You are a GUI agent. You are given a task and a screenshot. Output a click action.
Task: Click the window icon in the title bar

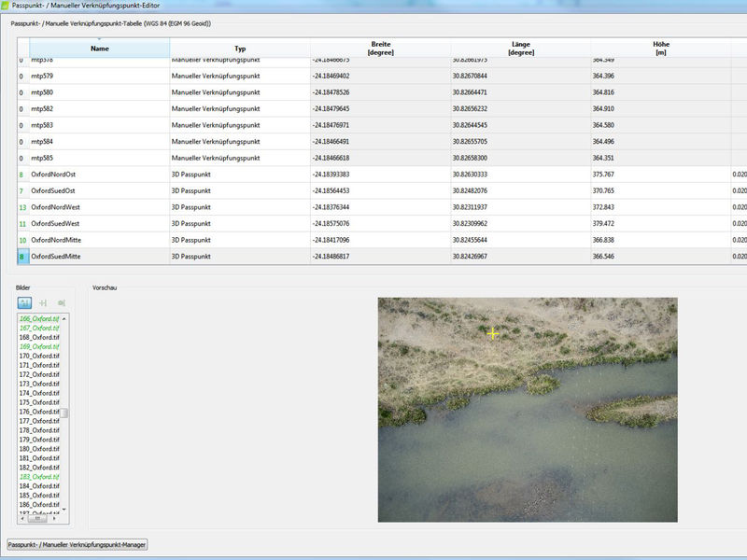click(5, 6)
